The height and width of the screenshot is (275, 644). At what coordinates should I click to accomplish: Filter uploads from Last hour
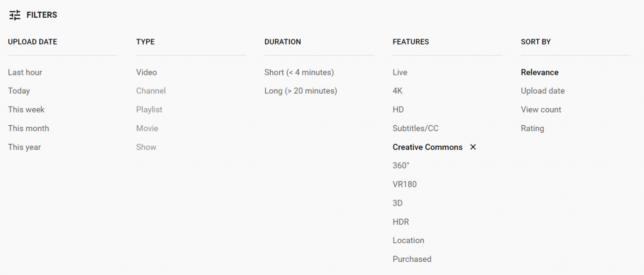25,72
